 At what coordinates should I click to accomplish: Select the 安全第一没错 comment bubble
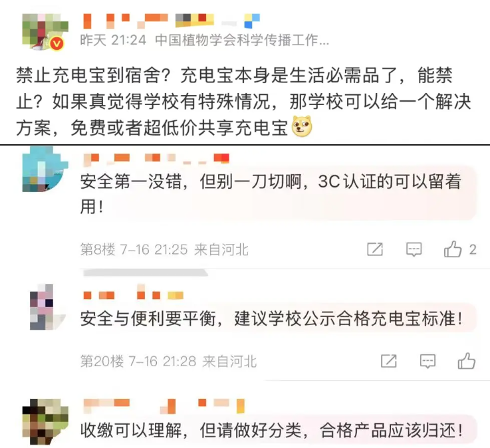[278, 193]
